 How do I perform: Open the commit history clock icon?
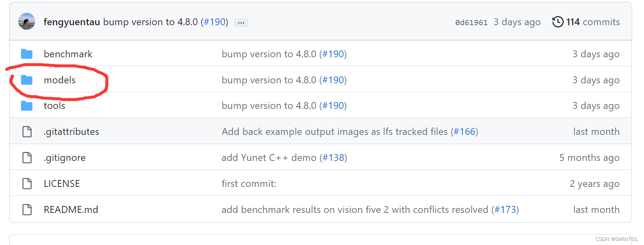(558, 22)
